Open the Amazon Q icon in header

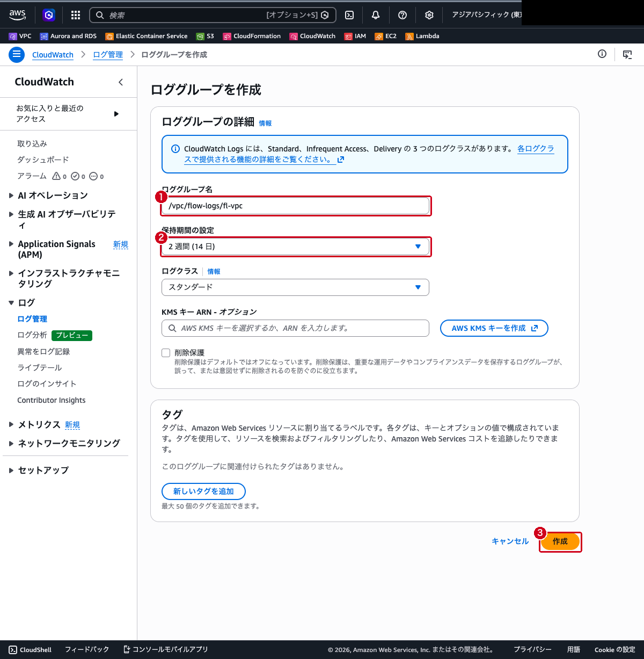pyautogui.click(x=49, y=15)
